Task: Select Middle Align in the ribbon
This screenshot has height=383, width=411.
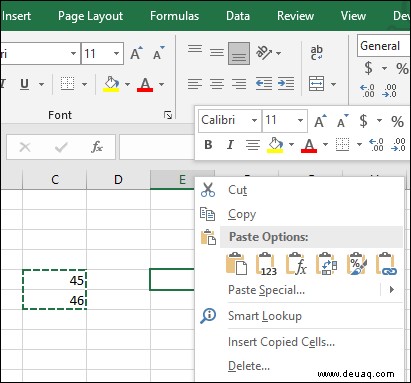Action: (217, 53)
